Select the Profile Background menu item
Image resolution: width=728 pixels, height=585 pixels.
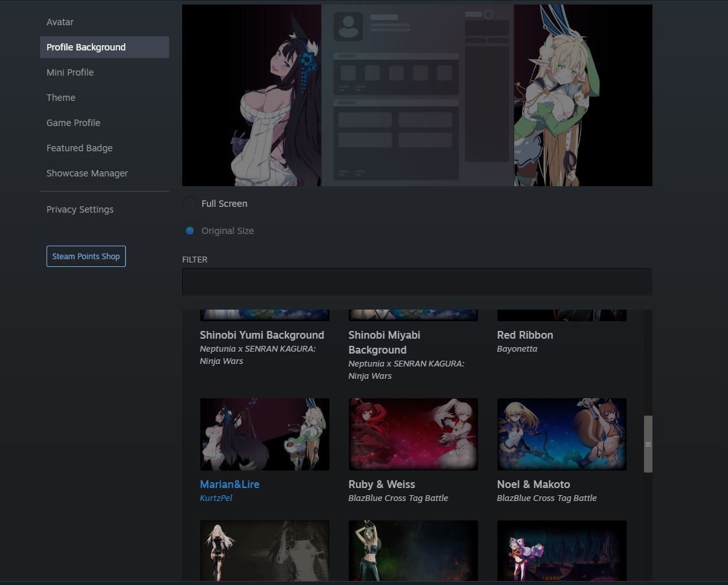point(105,47)
